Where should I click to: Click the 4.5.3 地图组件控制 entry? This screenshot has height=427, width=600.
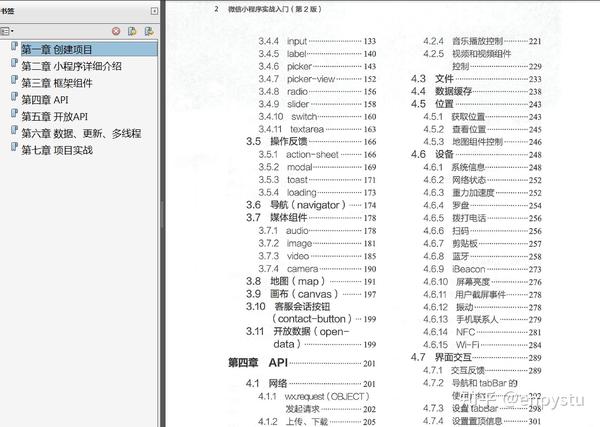483,142
